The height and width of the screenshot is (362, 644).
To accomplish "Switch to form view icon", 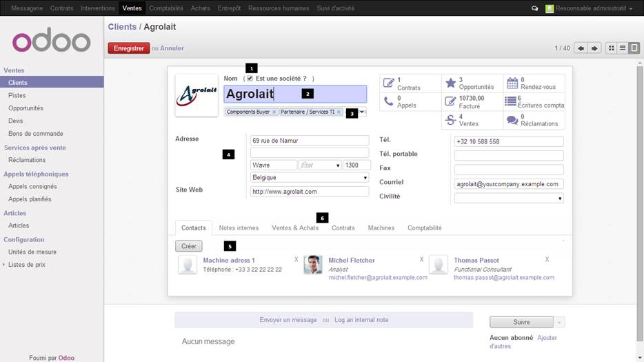I will (634, 48).
